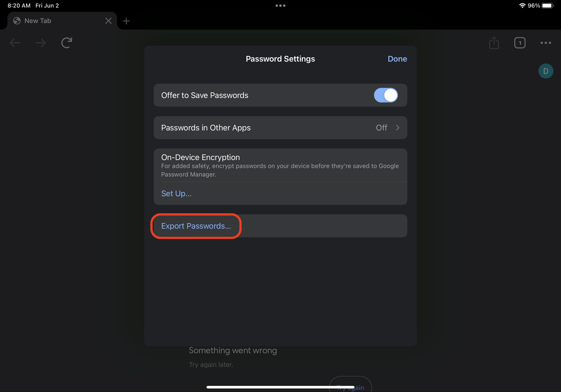
Task: Open the share sheet icon
Action: [x=494, y=43]
